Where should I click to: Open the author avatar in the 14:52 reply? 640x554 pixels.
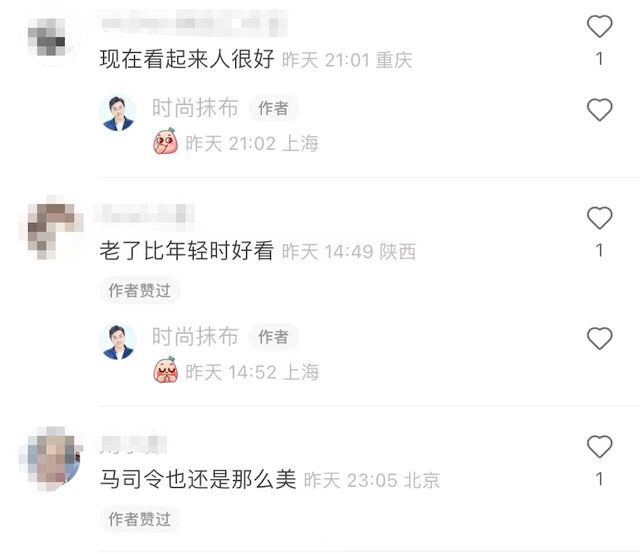tap(118, 342)
